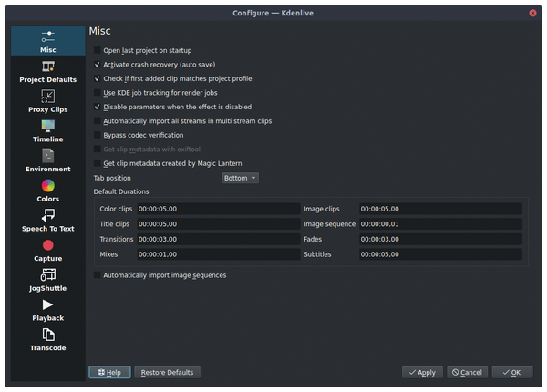Close the Configure dialog with red X

(x=532, y=13)
